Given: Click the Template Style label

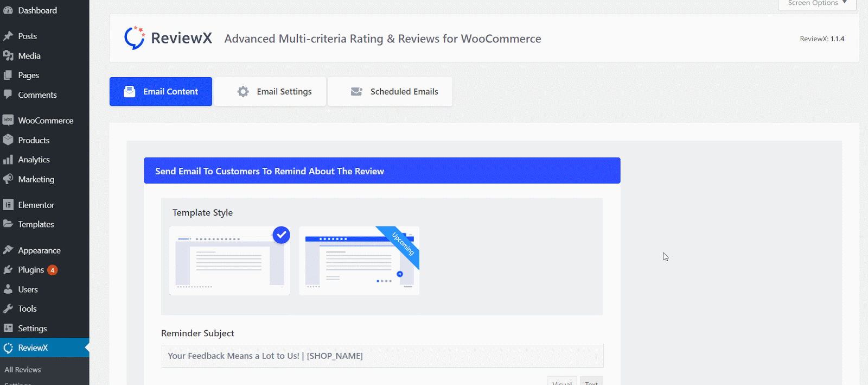Looking at the screenshot, I should (x=202, y=212).
